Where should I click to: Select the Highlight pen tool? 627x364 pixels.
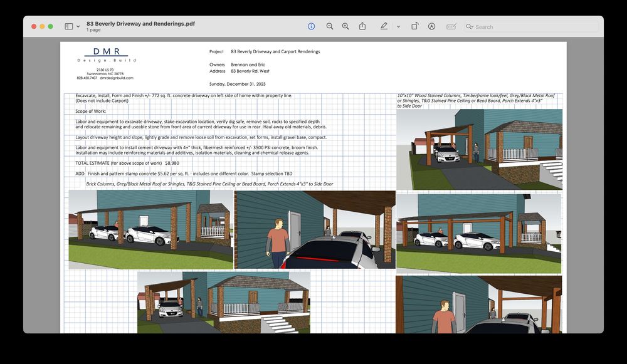coord(384,26)
